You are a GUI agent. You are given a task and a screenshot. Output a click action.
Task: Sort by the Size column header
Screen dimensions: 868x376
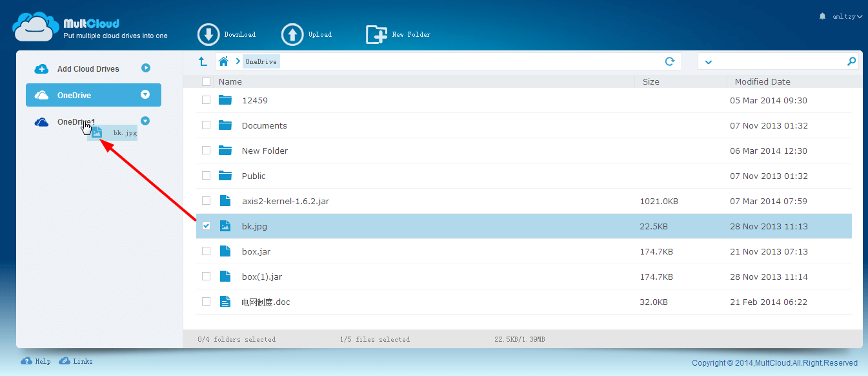[x=651, y=81]
